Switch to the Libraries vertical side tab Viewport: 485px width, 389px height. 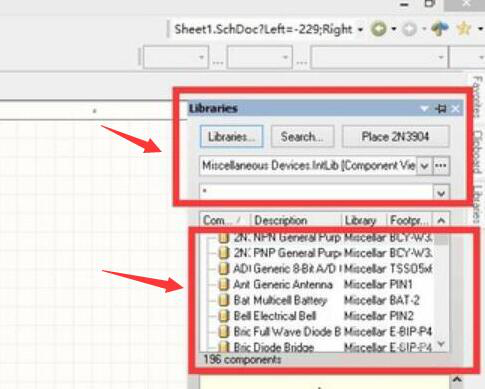[478, 204]
